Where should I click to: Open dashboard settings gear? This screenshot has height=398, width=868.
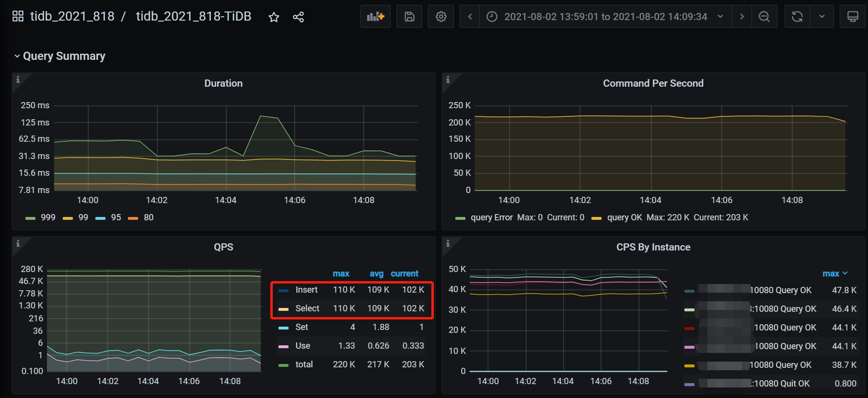tap(441, 17)
